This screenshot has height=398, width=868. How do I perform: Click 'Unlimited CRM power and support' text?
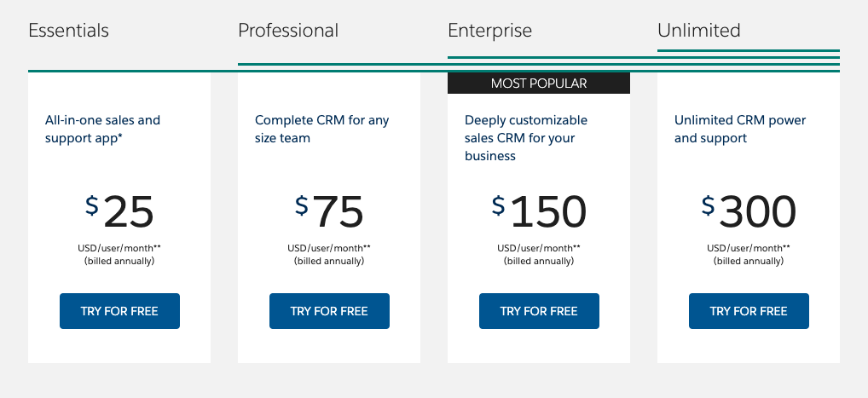tap(740, 129)
